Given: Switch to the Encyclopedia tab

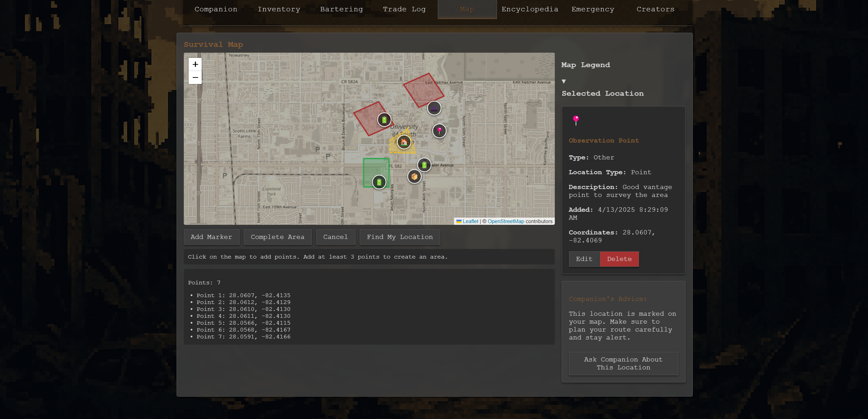Looking at the screenshot, I should coord(530,9).
